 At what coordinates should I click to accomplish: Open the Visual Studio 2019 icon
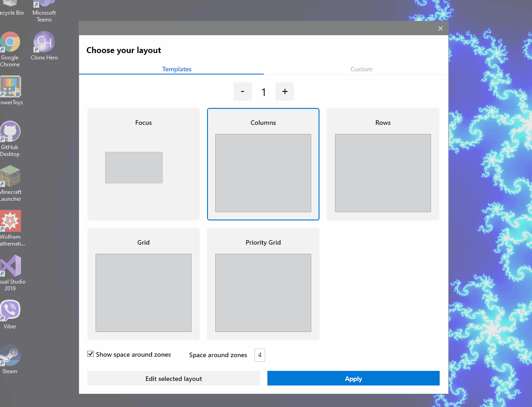pos(10,266)
